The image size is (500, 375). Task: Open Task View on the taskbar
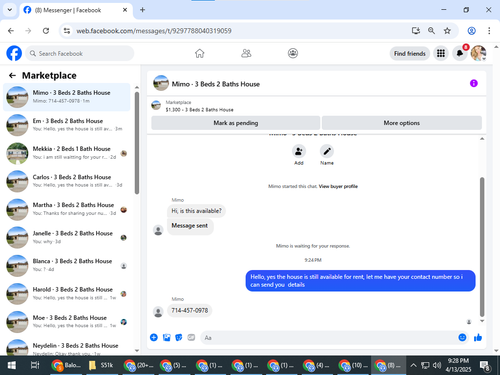[x=35, y=366]
